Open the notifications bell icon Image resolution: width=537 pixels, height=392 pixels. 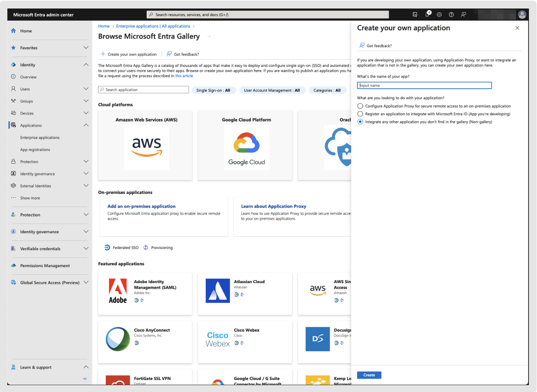(427, 15)
